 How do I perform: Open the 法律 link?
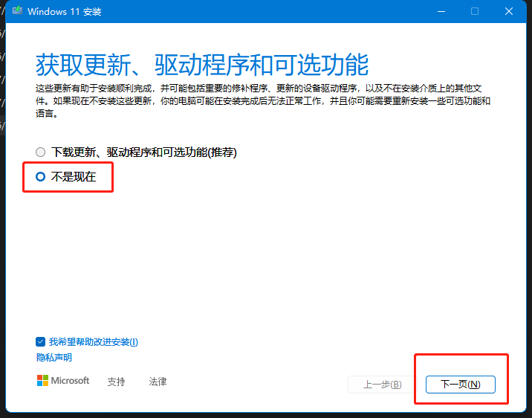point(158,382)
